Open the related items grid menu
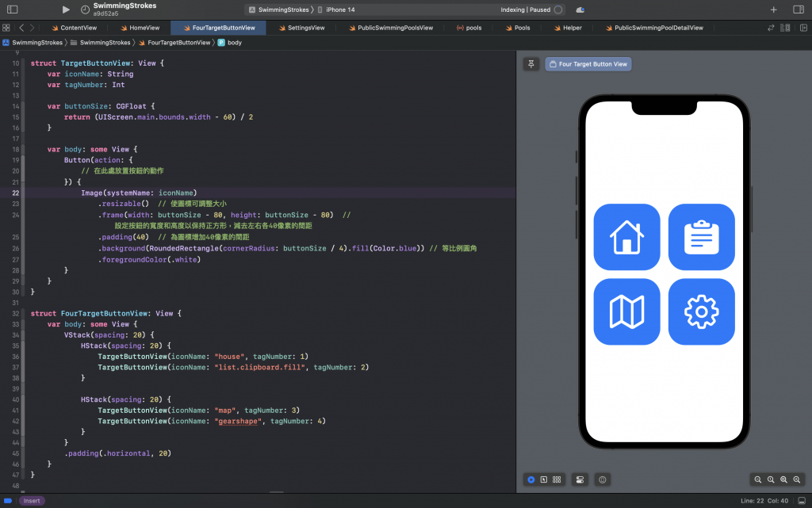812x508 pixels. click(x=6, y=28)
